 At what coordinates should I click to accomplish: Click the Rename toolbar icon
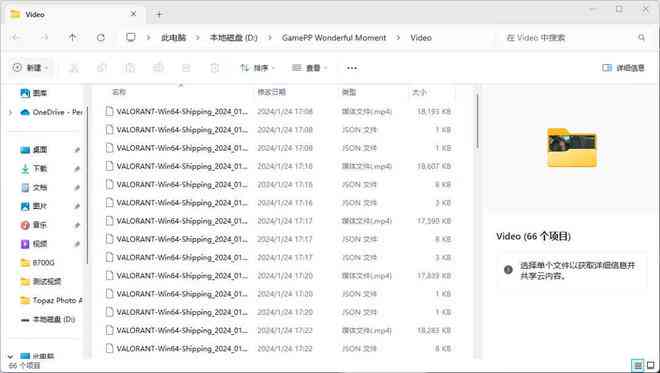pos(158,68)
